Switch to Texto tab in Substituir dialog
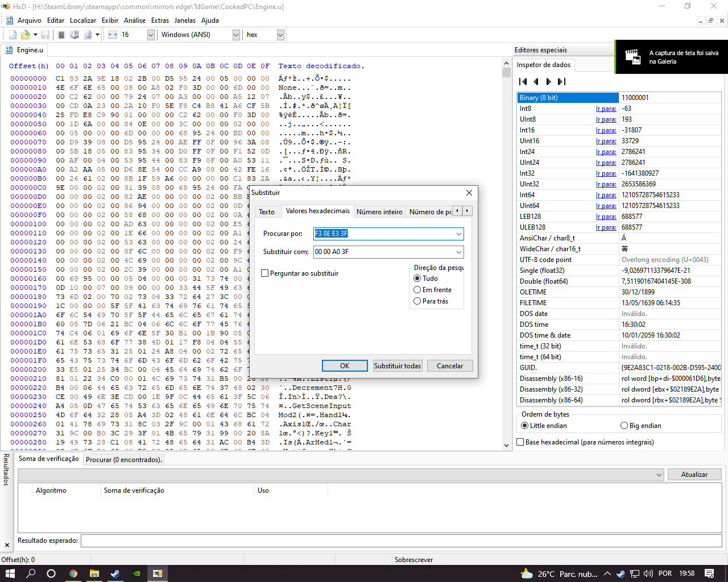Viewport: 728px width, 582px height. [267, 212]
